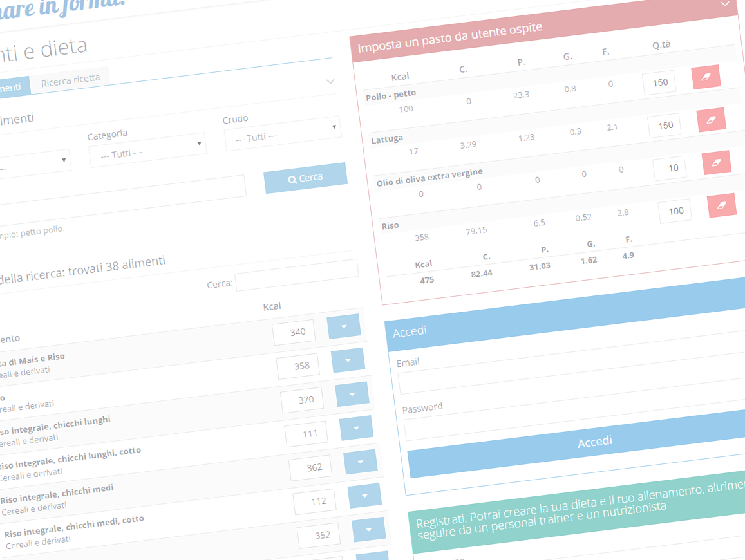This screenshot has width=745, height=560.
Task: Expand the row with 358 kcal
Action: 348,360
